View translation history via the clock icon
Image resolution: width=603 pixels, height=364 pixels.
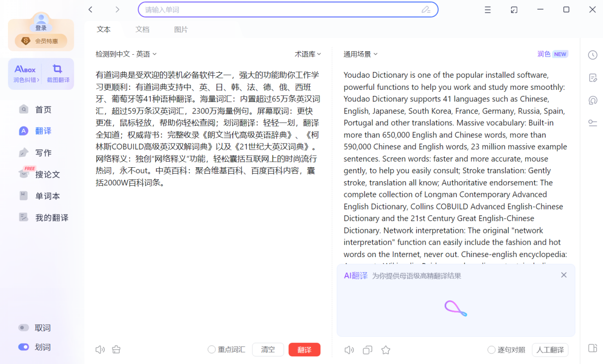pos(592,55)
